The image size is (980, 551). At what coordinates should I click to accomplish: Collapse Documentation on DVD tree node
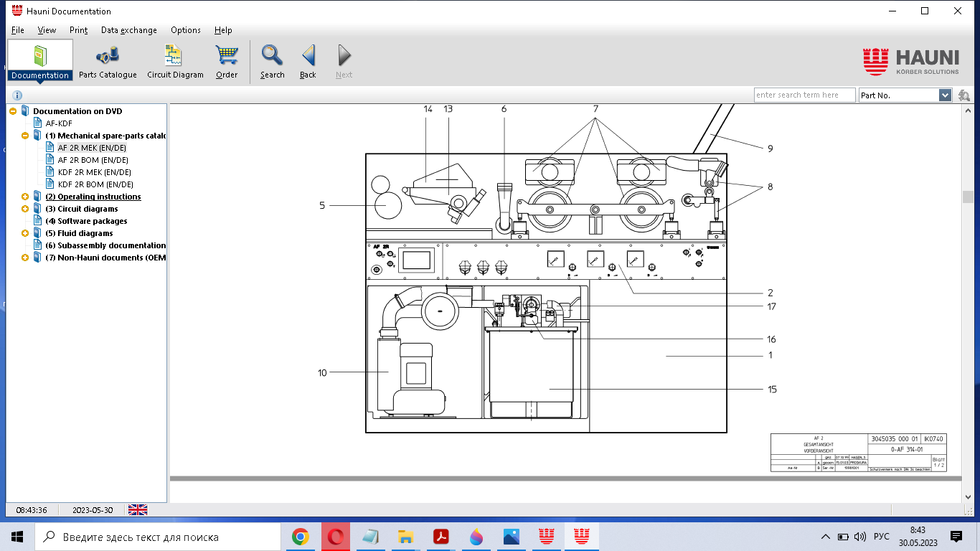tap(13, 111)
